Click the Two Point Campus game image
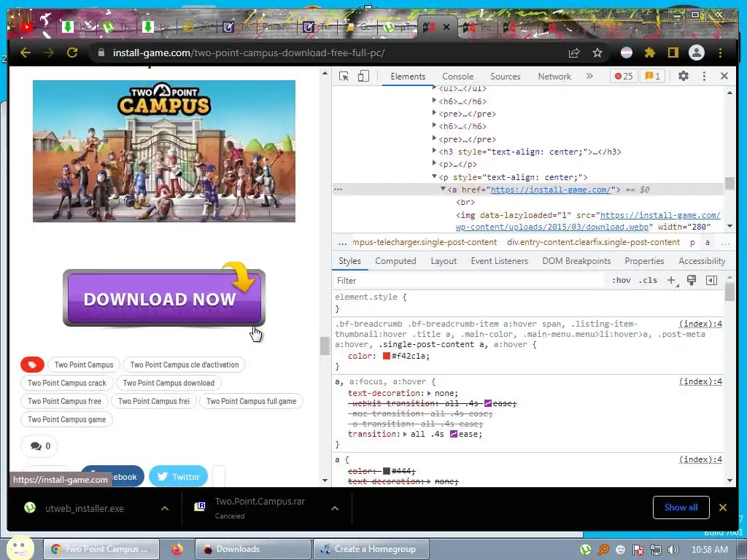This screenshot has width=747, height=560. (164, 151)
